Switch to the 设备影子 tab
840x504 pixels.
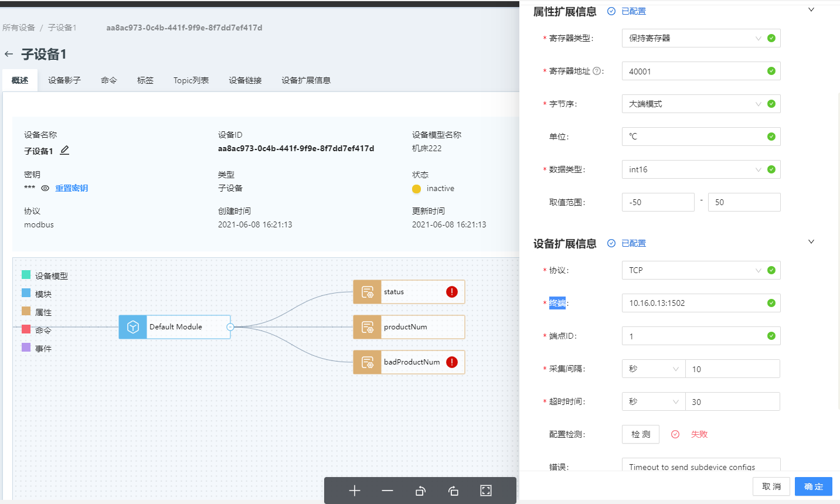click(x=64, y=80)
